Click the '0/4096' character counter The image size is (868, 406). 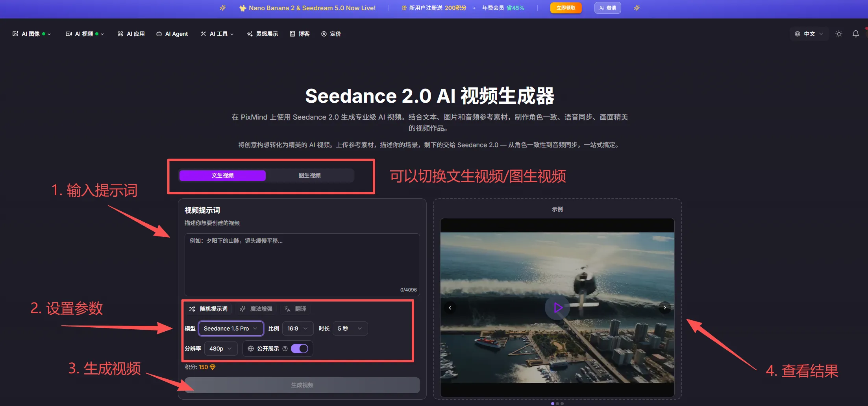[408, 290]
